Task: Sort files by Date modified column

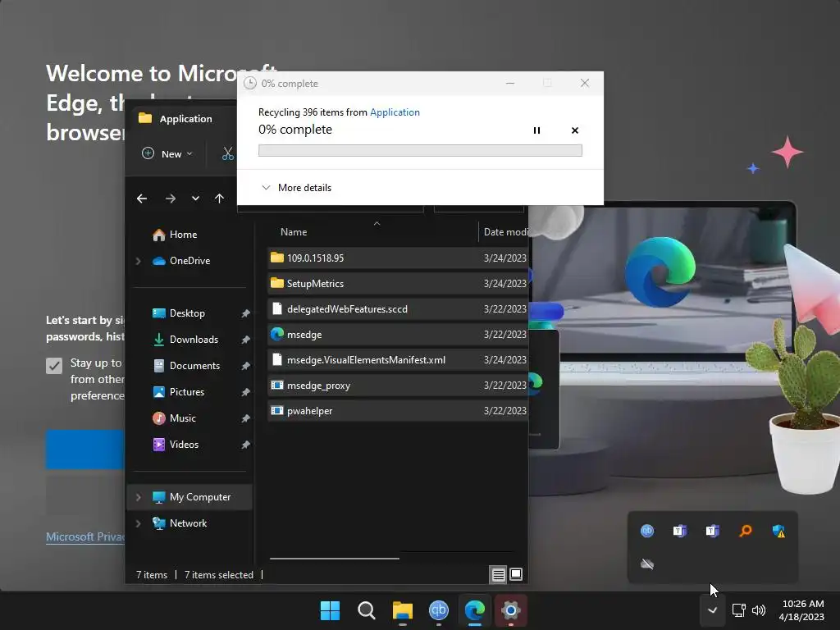Action: coord(505,232)
